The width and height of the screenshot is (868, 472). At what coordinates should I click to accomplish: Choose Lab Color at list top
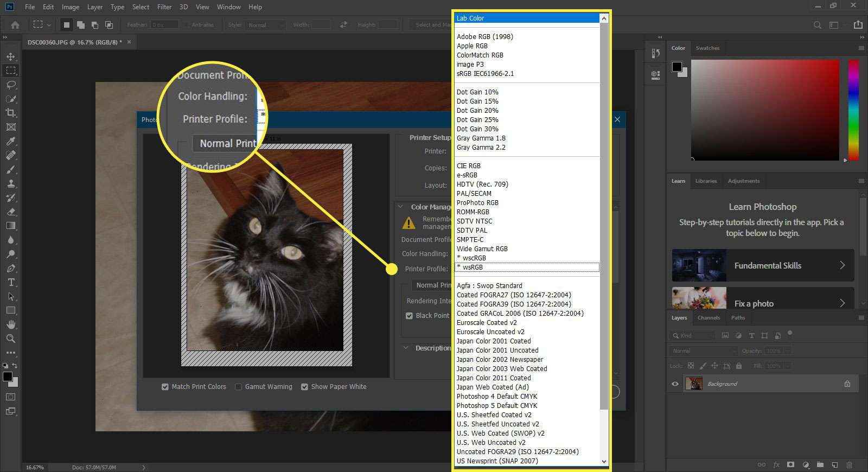(x=527, y=18)
